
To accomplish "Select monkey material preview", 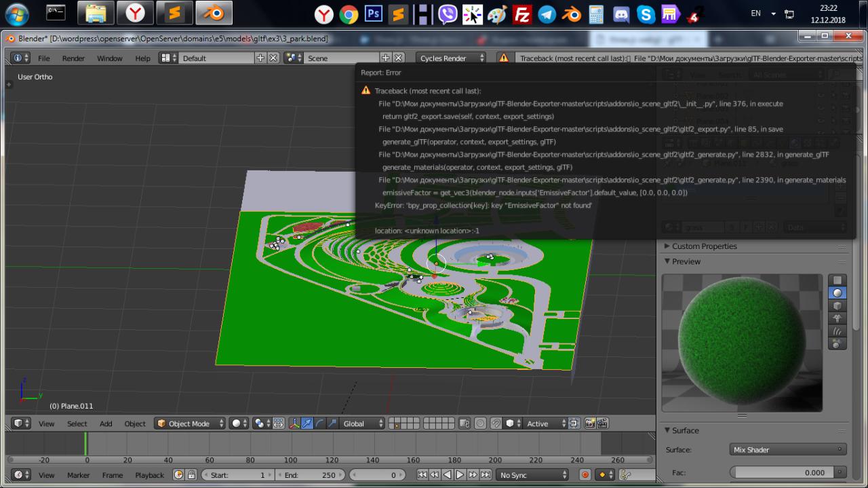I will pyautogui.click(x=837, y=318).
